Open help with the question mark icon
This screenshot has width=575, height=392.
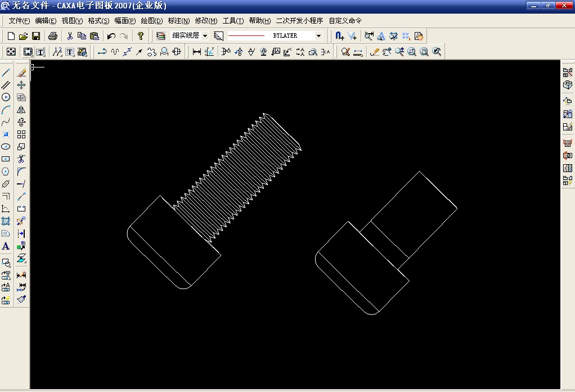pyautogui.click(x=141, y=36)
